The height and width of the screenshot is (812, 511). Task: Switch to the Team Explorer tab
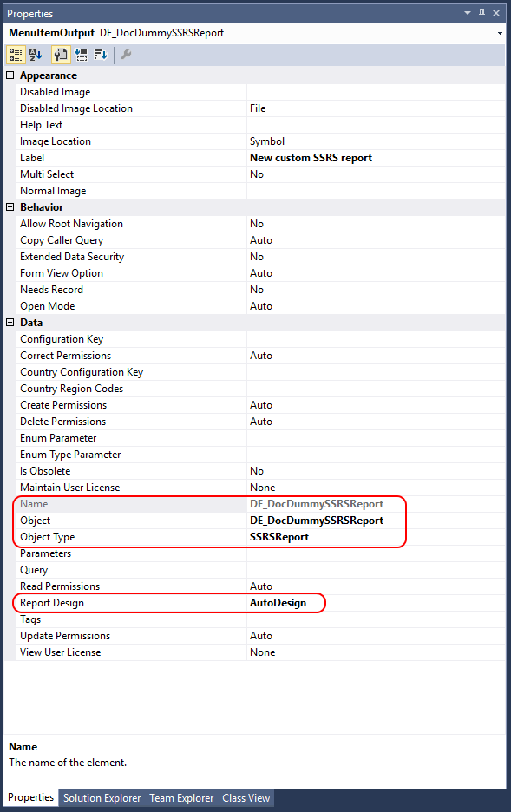pyautogui.click(x=181, y=798)
